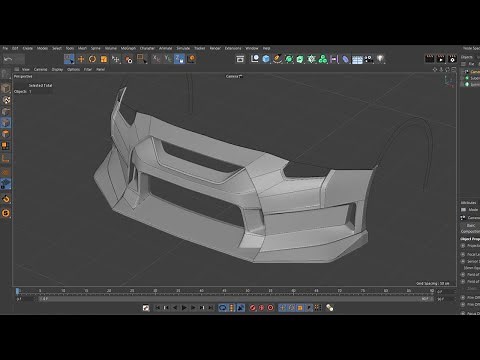Image resolution: width=480 pixels, height=360 pixels.
Task: Toggle the X-axis lock
Action: click(156, 59)
